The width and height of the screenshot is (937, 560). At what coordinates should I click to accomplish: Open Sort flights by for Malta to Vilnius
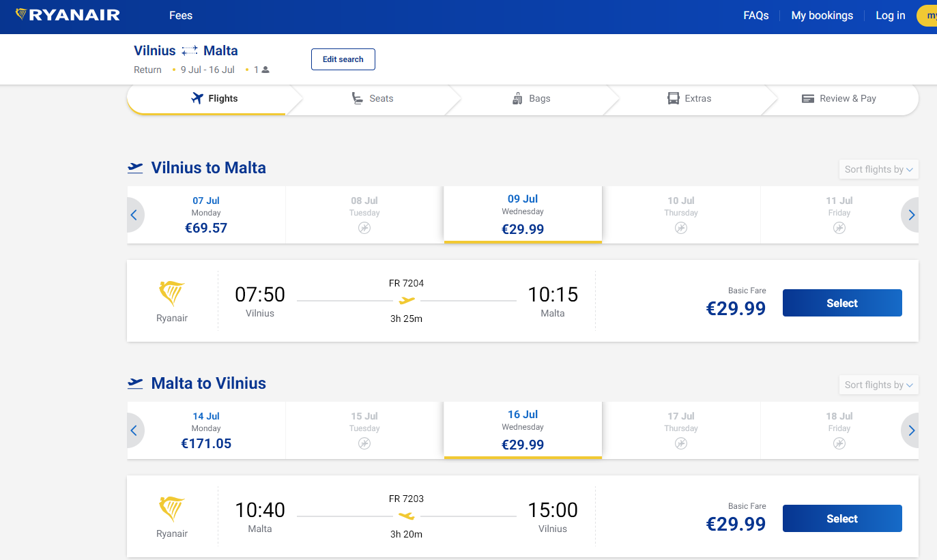click(x=878, y=385)
